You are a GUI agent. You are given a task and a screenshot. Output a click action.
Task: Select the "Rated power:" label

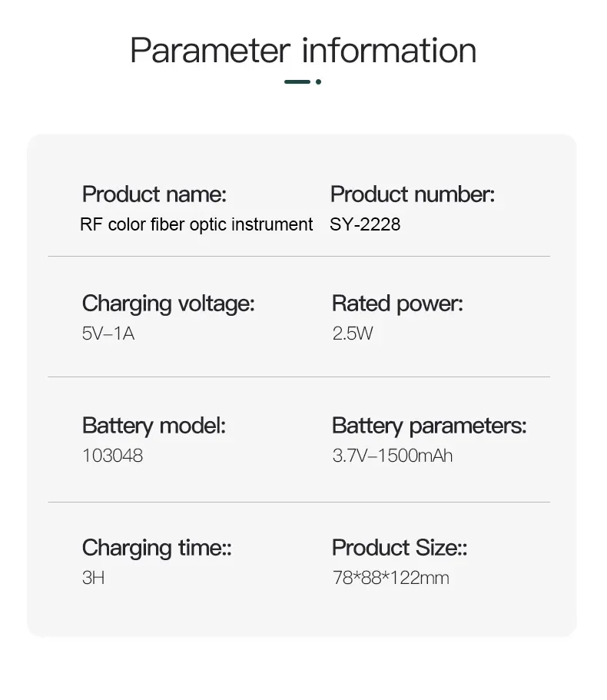[397, 304]
